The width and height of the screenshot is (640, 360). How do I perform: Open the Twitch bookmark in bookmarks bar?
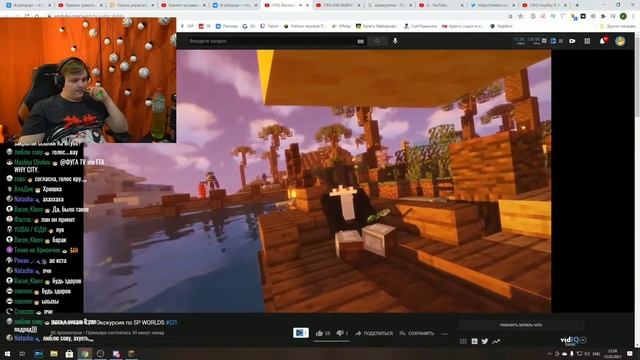269,26
